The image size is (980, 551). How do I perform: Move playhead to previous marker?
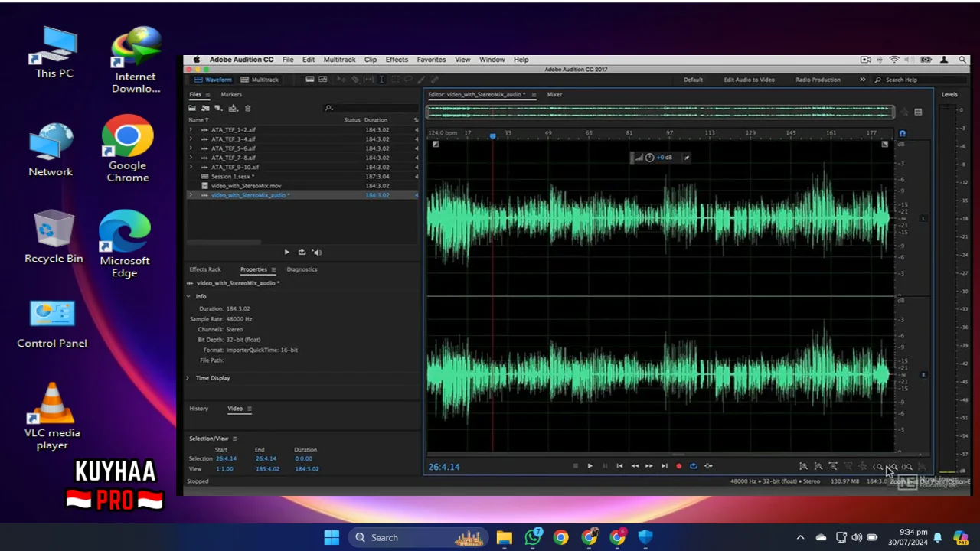[619, 466]
